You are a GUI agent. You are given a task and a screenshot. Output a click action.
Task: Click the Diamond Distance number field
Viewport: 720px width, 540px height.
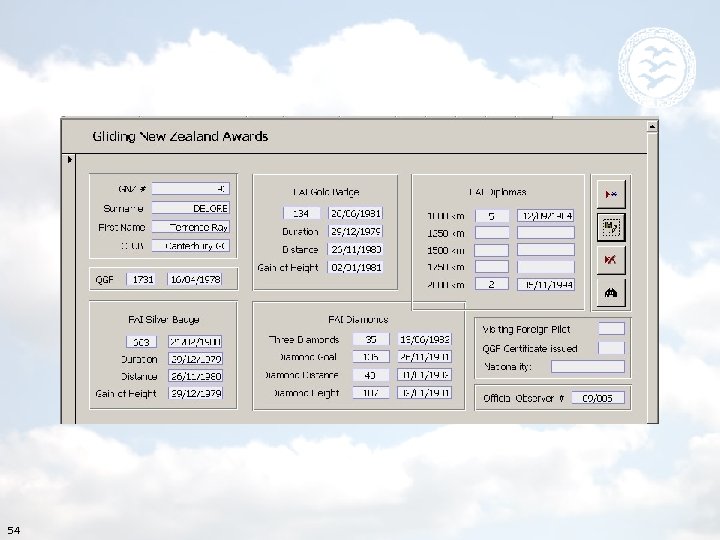371,375
